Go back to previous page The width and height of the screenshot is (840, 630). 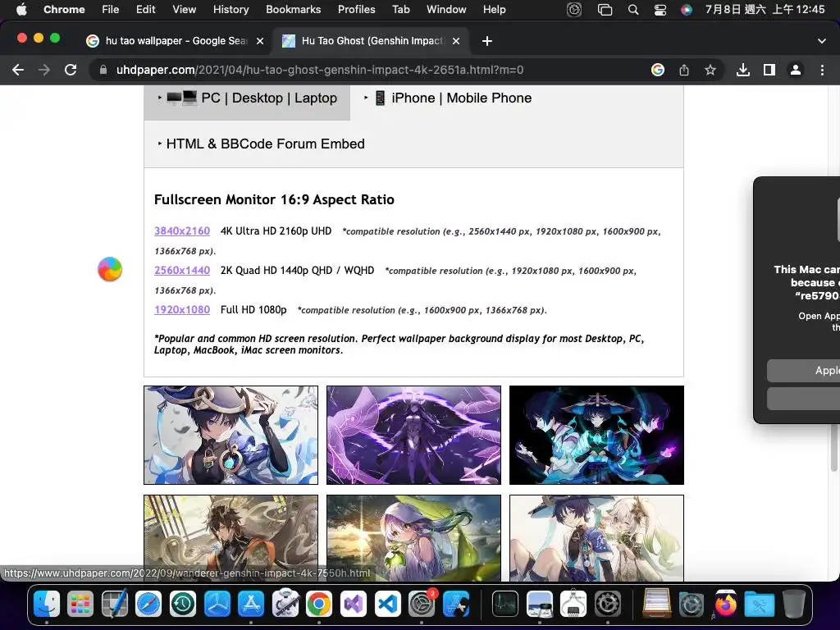point(18,70)
